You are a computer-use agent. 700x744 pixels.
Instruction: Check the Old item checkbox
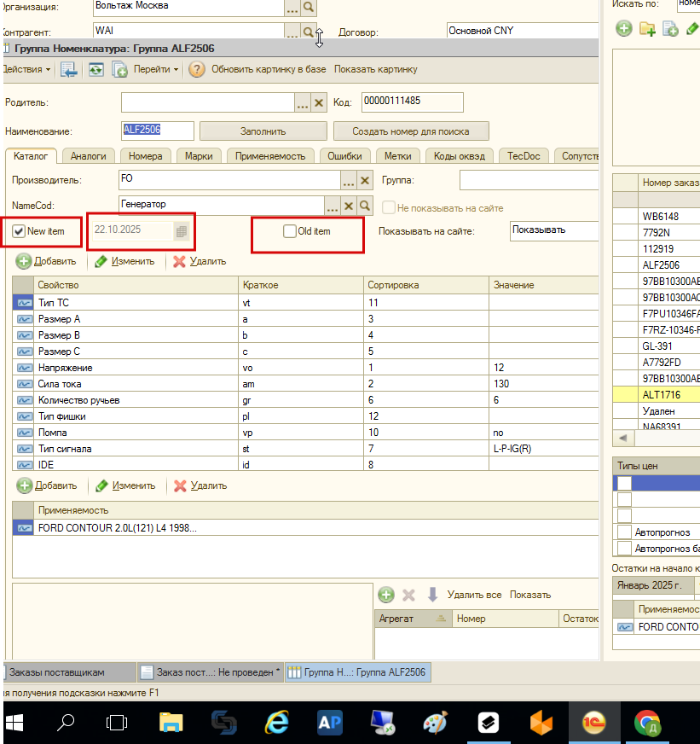pos(289,231)
